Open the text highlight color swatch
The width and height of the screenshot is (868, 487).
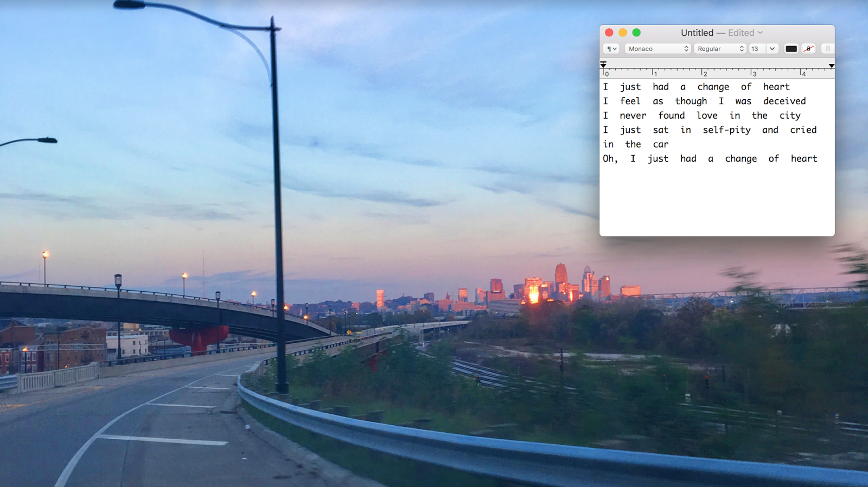808,49
